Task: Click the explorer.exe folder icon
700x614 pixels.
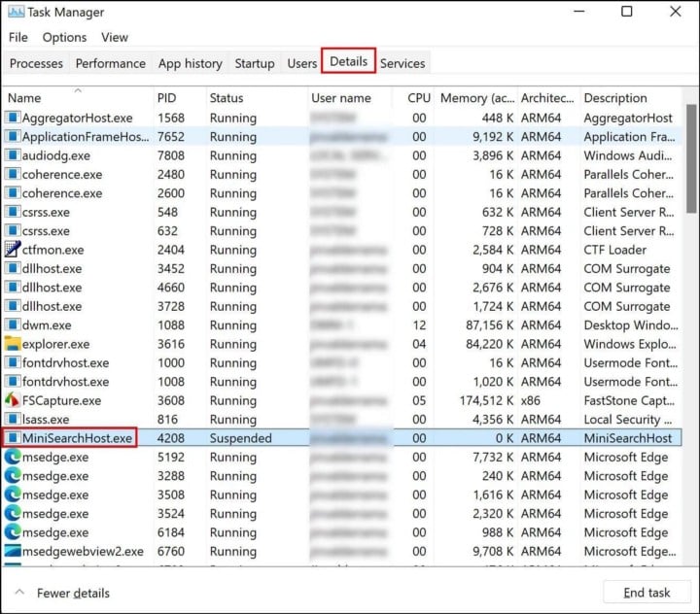Action: coord(13,343)
